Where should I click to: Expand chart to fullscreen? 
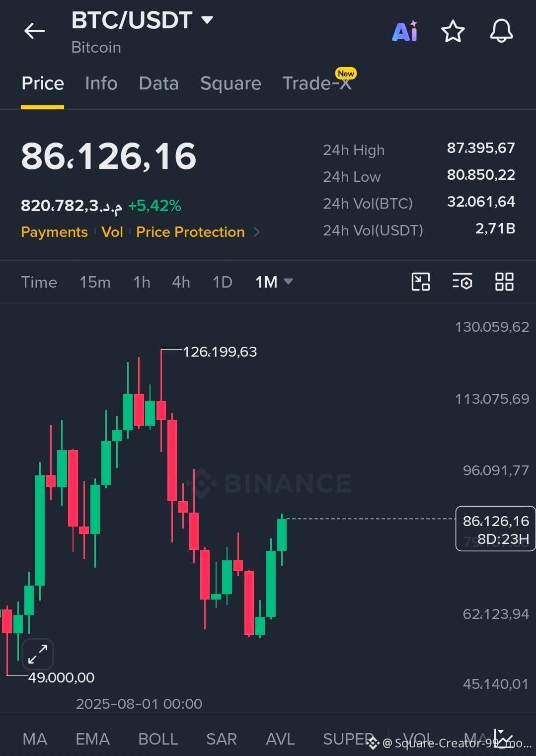click(x=38, y=654)
